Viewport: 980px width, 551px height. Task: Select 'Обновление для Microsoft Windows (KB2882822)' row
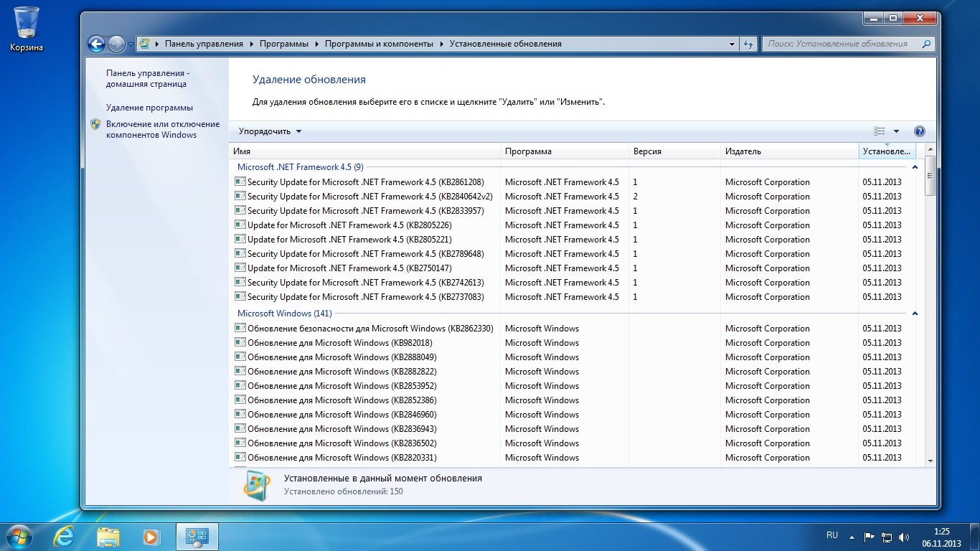[573, 372]
